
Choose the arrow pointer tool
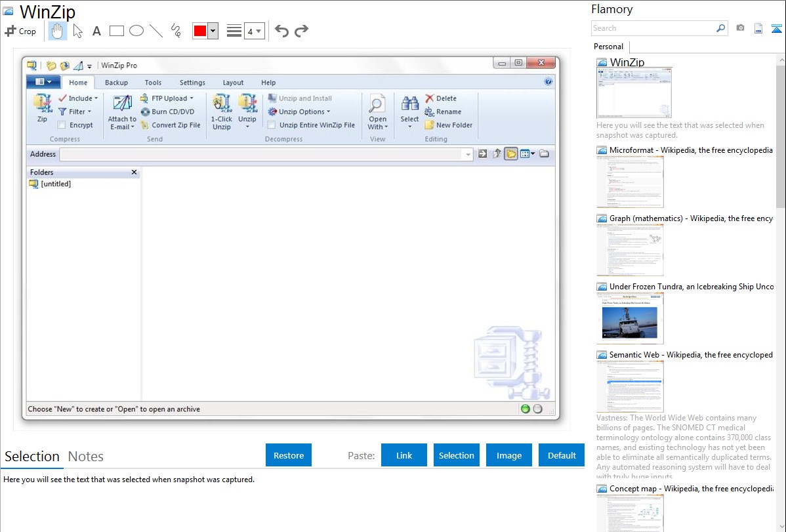(x=77, y=31)
